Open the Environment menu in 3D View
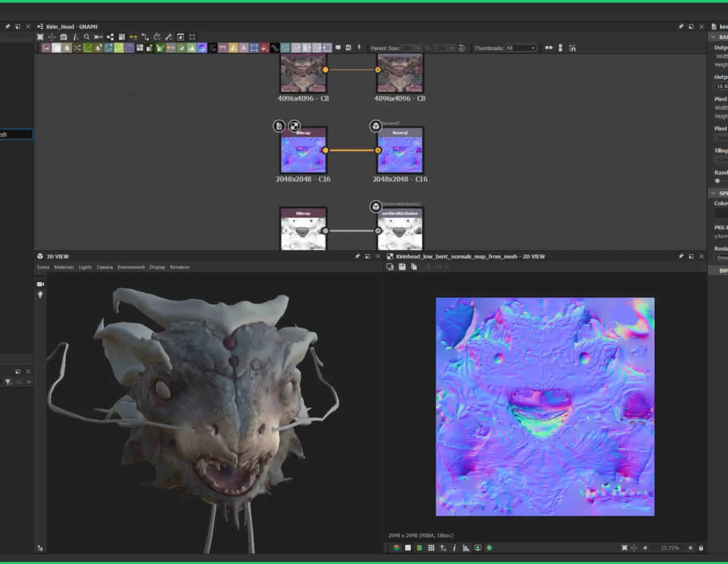The height and width of the screenshot is (564, 728). (x=131, y=267)
